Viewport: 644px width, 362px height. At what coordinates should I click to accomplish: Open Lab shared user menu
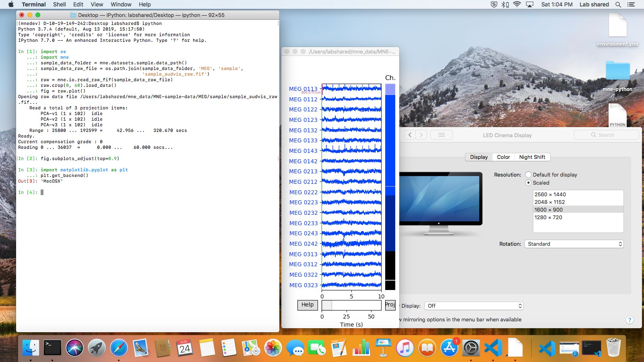(594, 4)
